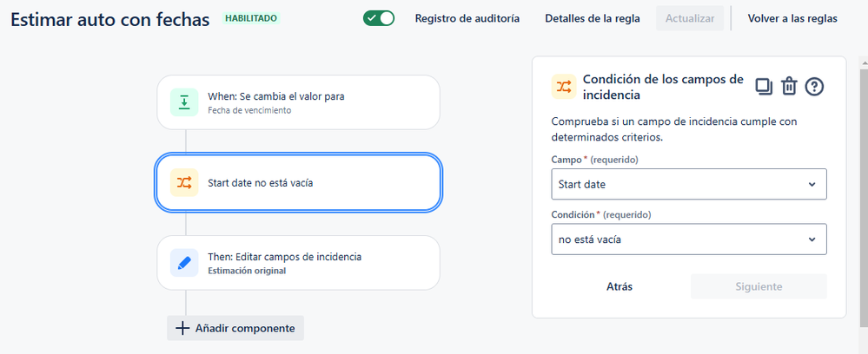Toggle the rule enabled switch off

click(x=379, y=18)
